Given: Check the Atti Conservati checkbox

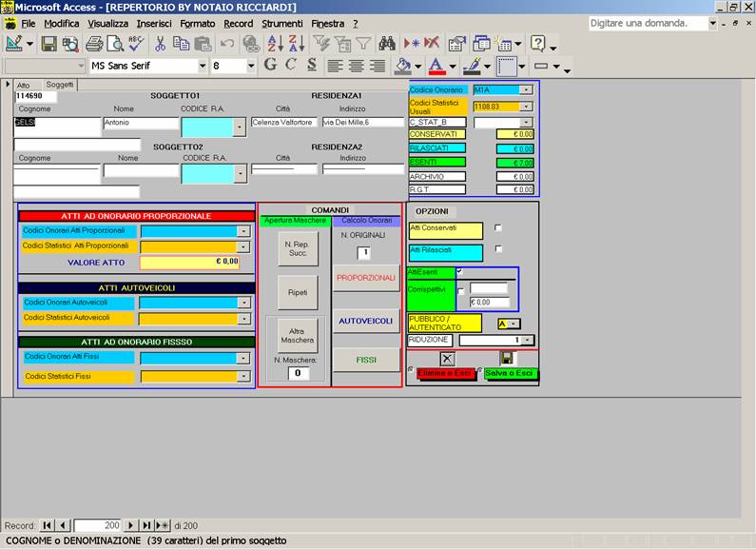Looking at the screenshot, I should pyautogui.click(x=498, y=227).
